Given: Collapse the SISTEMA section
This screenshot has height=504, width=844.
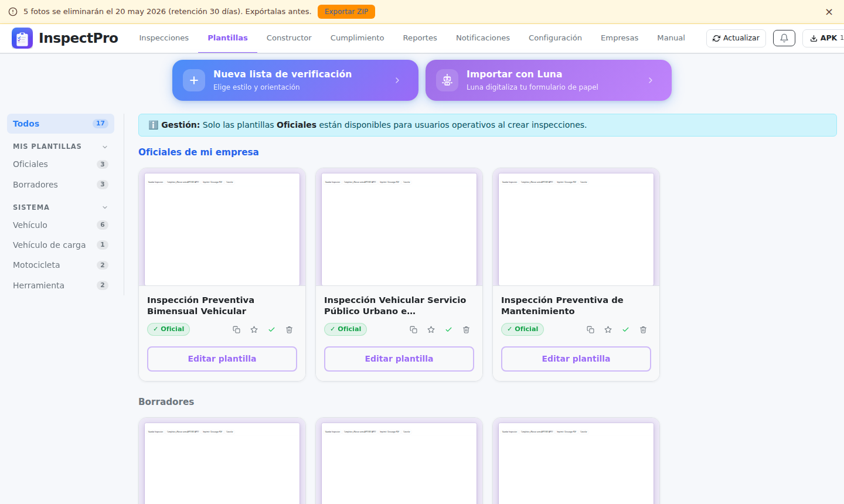Looking at the screenshot, I should tap(105, 207).
